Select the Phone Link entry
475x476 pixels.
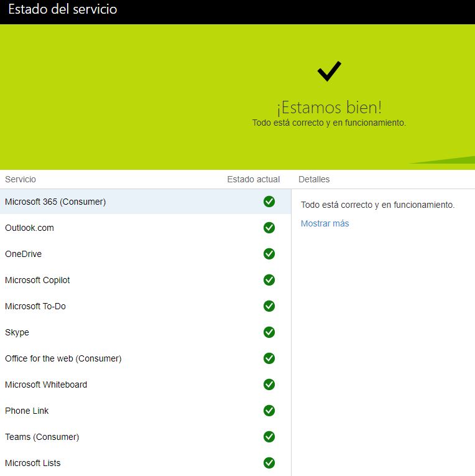tap(27, 411)
